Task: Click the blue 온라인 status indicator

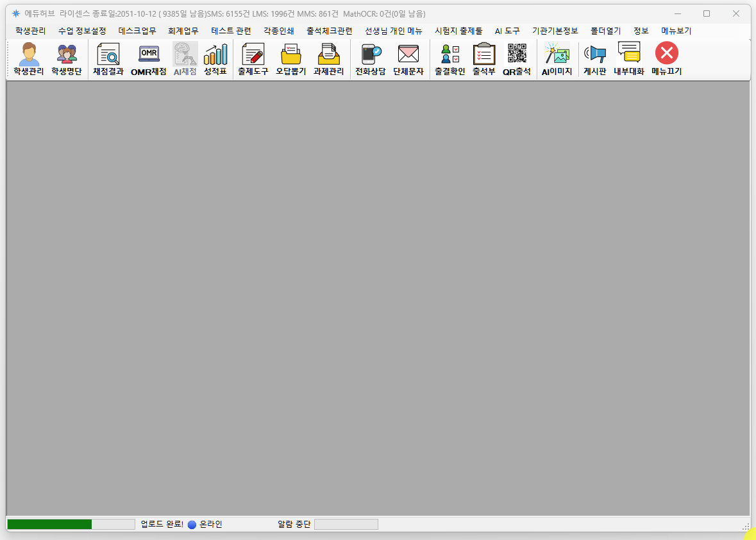Action: point(192,525)
